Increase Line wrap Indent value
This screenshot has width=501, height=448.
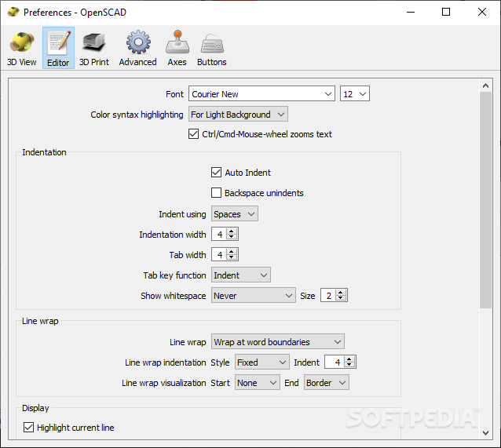[x=349, y=359]
